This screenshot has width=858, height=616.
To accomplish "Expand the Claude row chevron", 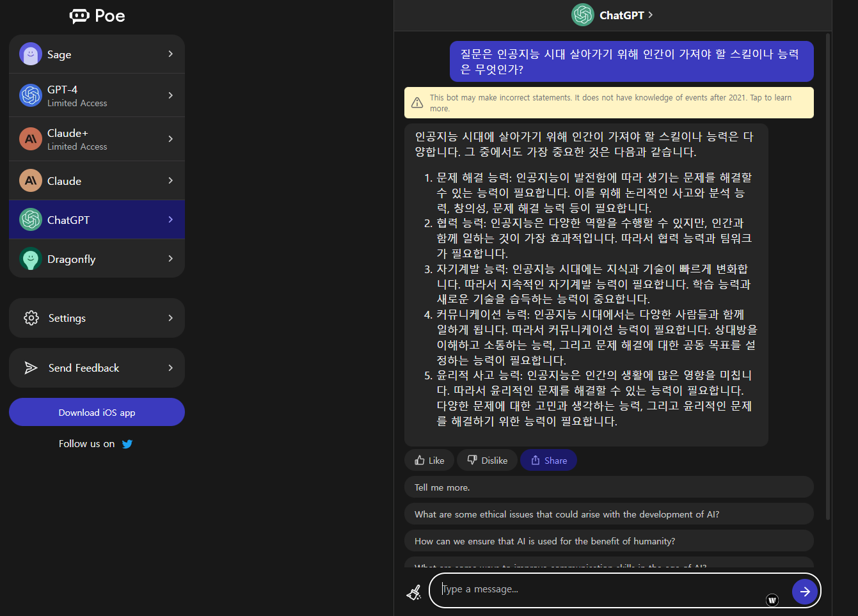I will coord(170,181).
